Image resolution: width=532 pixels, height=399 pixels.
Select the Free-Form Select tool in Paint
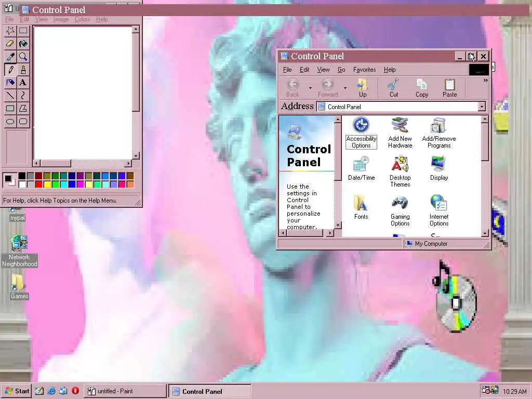[x=10, y=31]
